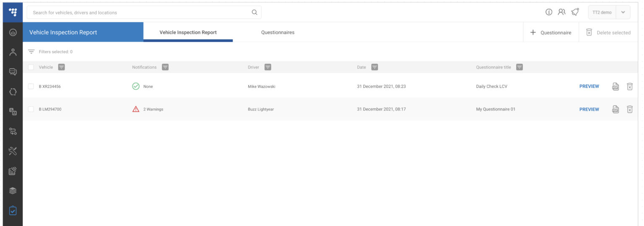The width and height of the screenshot is (644, 226).
Task: Open the Questionnaire title column filter
Action: 519,67
